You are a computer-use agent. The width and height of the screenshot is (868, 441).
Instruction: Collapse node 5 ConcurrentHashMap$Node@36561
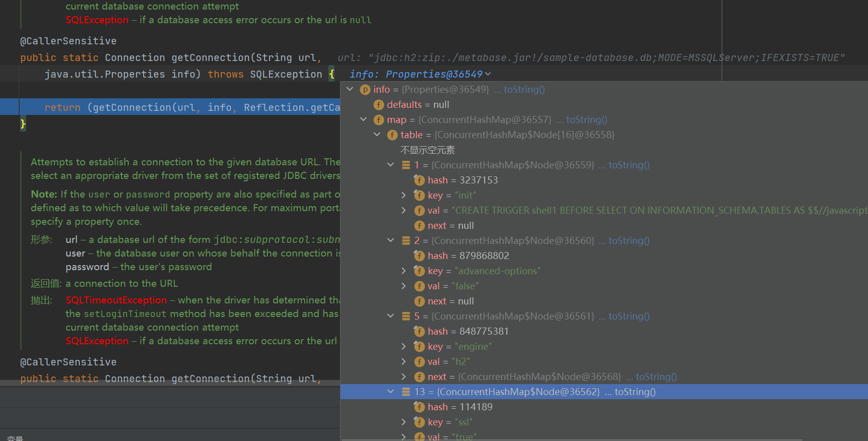click(x=390, y=316)
